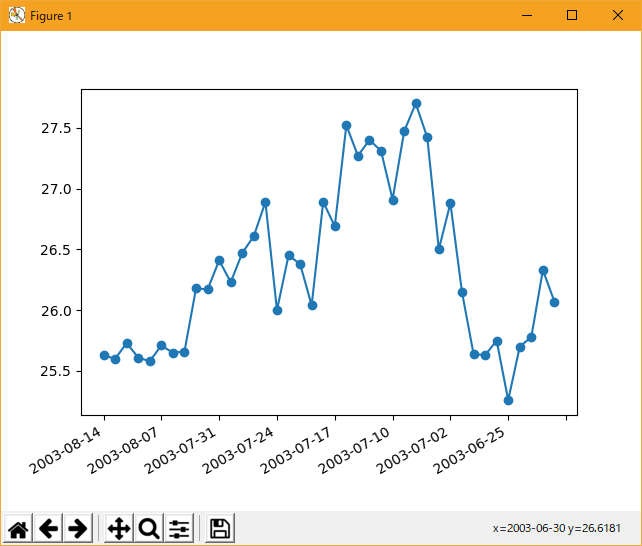This screenshot has width=642, height=546.
Task: Open Configure subplots sliders icon
Action: 179,529
